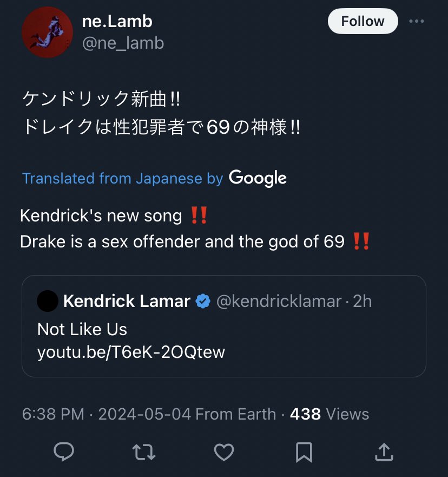Click the ne.Lamb profile avatar

click(x=48, y=32)
